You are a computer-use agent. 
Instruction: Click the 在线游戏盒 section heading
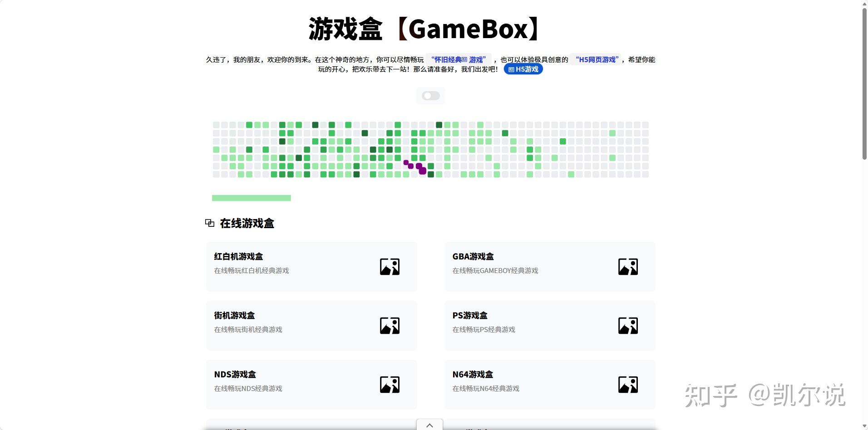pos(247,223)
